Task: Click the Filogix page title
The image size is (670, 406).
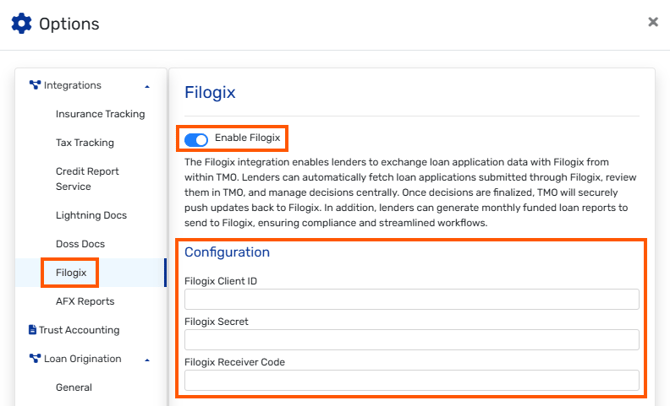Action: (x=210, y=92)
